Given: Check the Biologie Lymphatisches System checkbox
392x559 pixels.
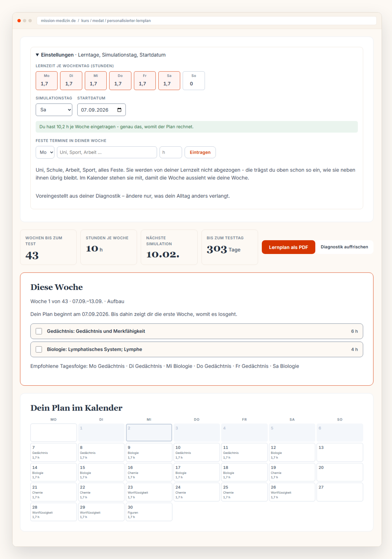Looking at the screenshot, I should tap(39, 349).
